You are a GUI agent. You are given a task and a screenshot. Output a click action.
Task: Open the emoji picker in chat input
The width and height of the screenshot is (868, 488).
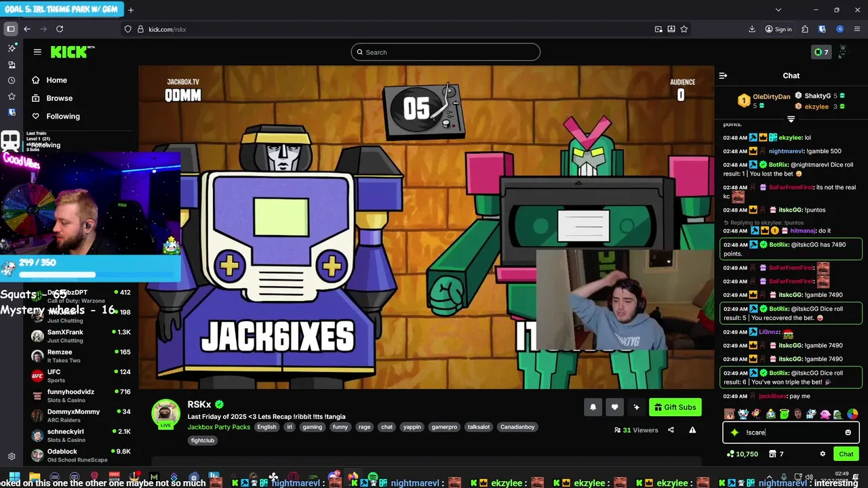pos(848,432)
